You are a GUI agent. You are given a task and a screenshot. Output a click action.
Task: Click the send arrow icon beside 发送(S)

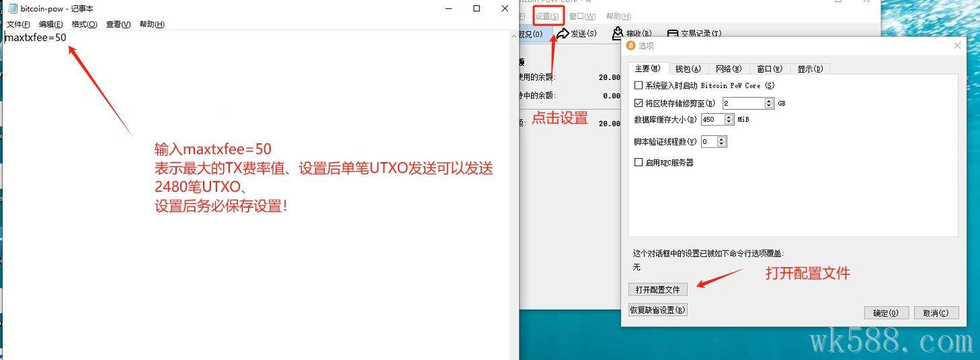tap(563, 33)
